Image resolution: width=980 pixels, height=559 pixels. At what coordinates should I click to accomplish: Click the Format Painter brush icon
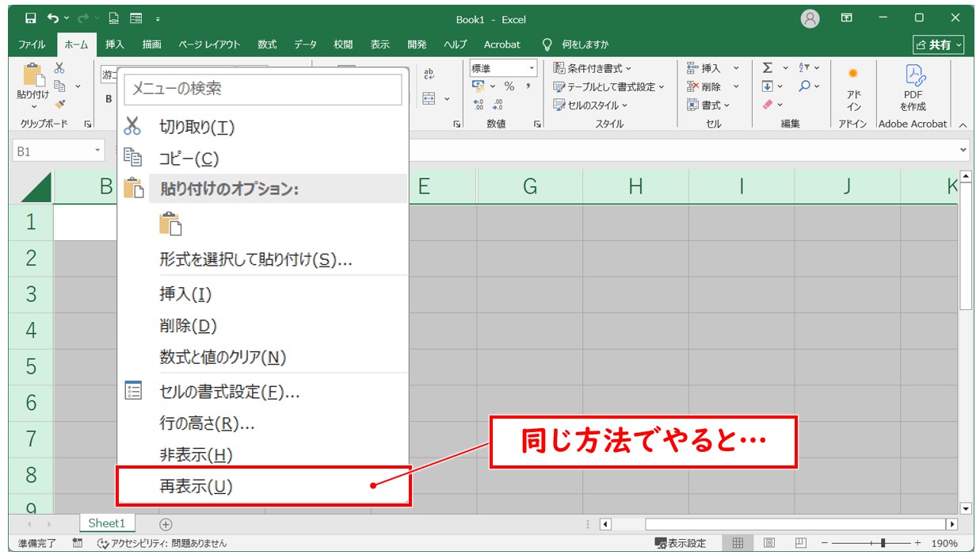pyautogui.click(x=60, y=104)
